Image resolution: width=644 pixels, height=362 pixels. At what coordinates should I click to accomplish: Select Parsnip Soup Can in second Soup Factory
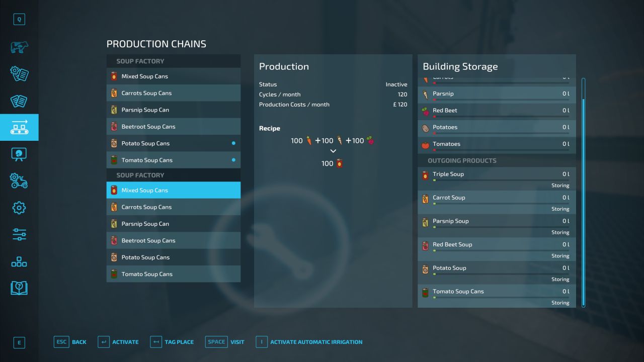coord(174,224)
